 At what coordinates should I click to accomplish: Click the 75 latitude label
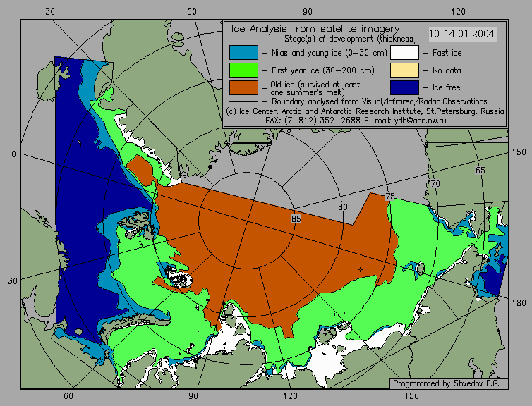[x=390, y=197]
